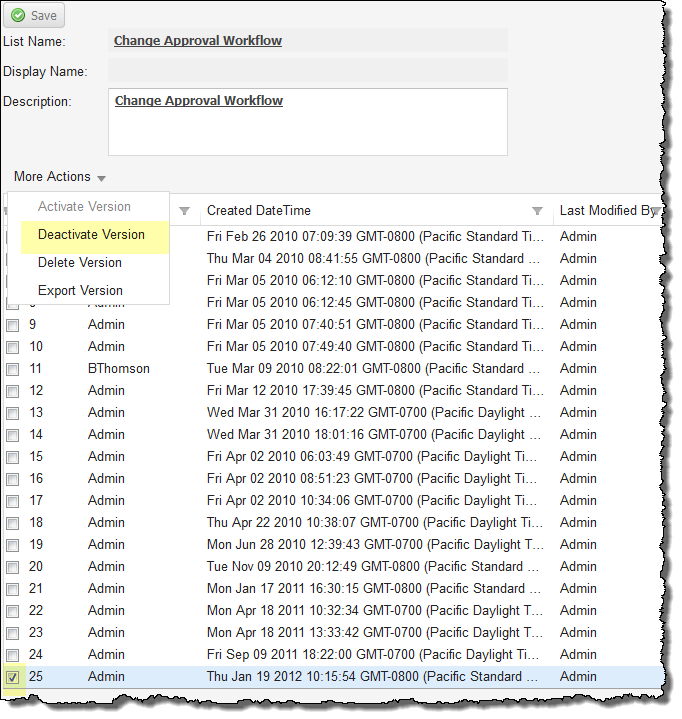Check the box for version 9
Viewport: 682px width, 719px height.
(12, 325)
